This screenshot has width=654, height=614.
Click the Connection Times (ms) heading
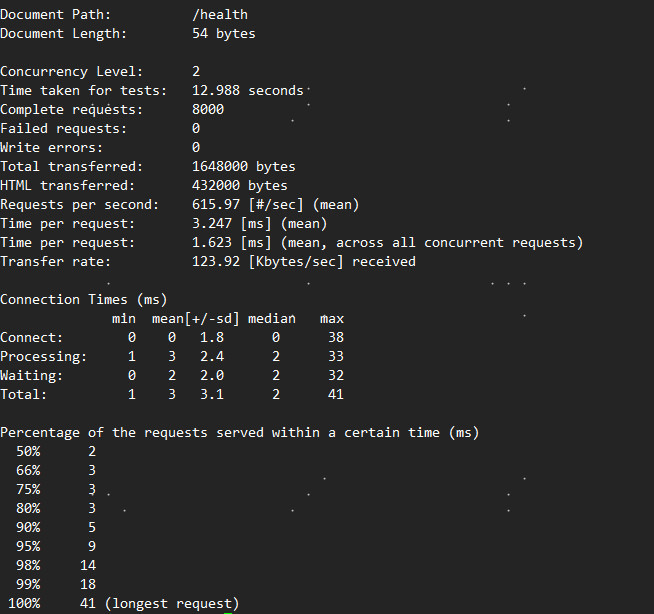[84, 300]
